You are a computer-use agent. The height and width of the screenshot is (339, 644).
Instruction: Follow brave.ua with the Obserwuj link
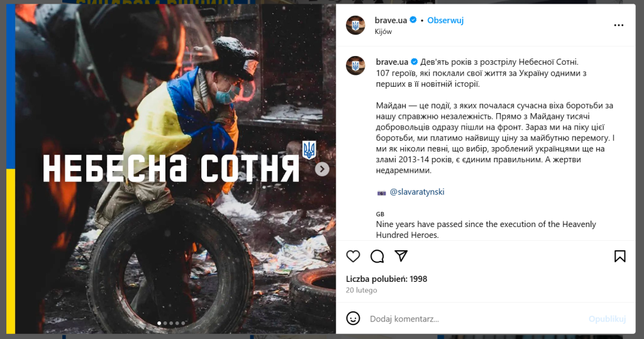click(x=445, y=20)
